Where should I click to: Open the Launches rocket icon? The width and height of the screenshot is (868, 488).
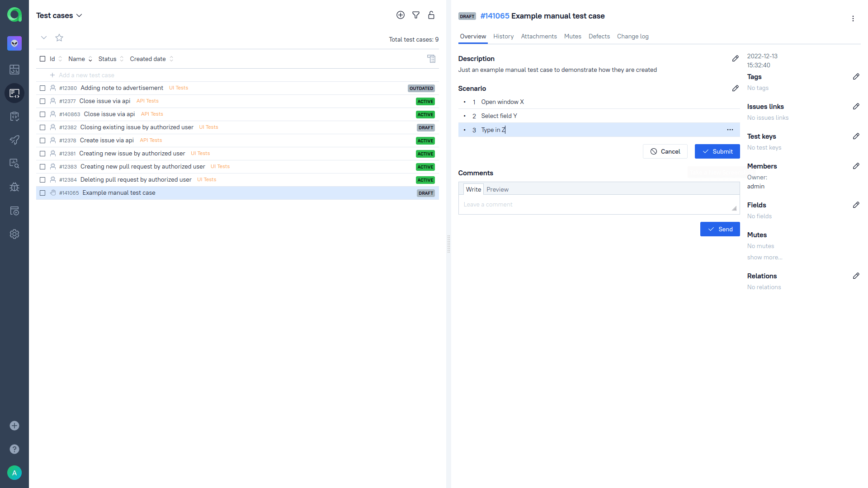point(14,140)
